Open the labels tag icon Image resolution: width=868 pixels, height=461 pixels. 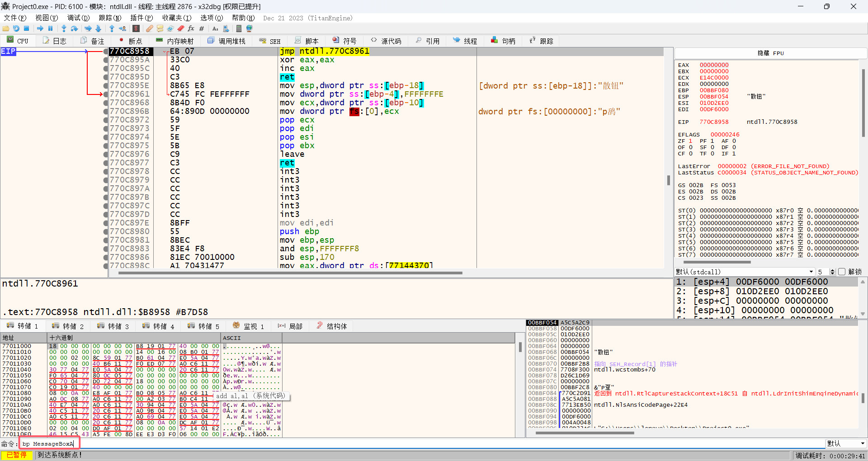(170, 28)
